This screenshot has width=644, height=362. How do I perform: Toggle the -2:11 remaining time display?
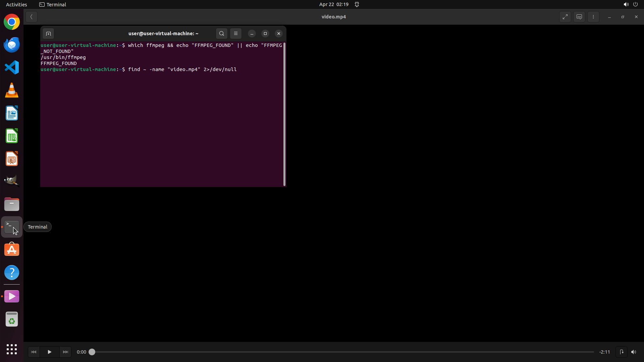point(605,352)
